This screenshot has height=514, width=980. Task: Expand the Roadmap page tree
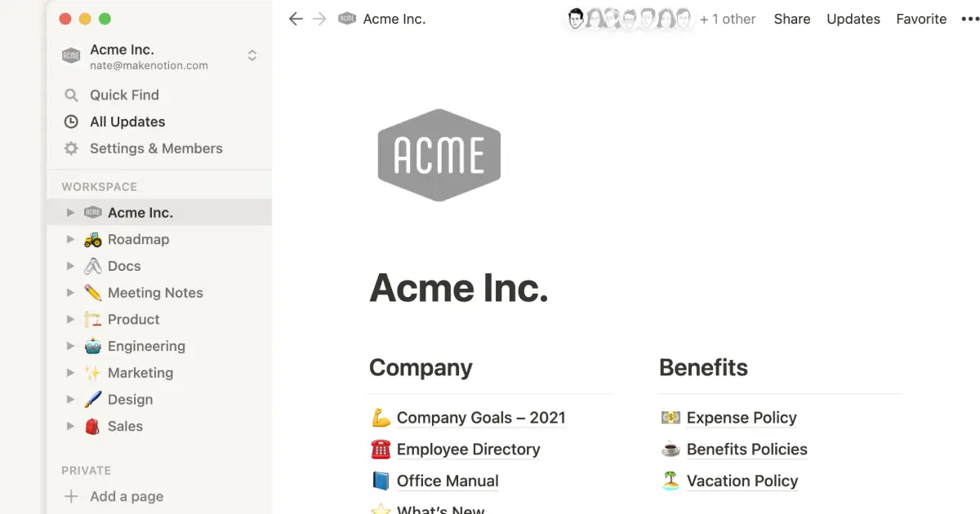pos(70,240)
